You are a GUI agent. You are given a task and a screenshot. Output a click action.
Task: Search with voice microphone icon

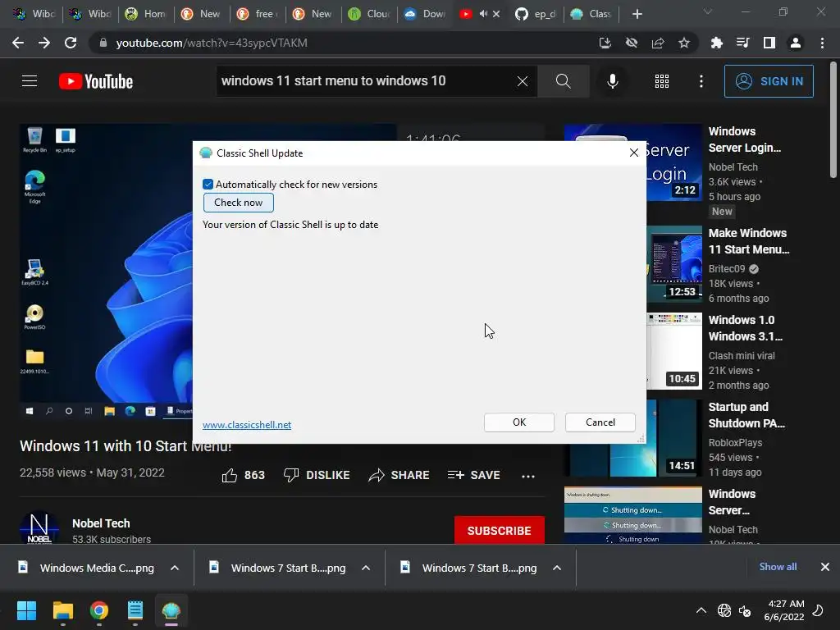(612, 81)
